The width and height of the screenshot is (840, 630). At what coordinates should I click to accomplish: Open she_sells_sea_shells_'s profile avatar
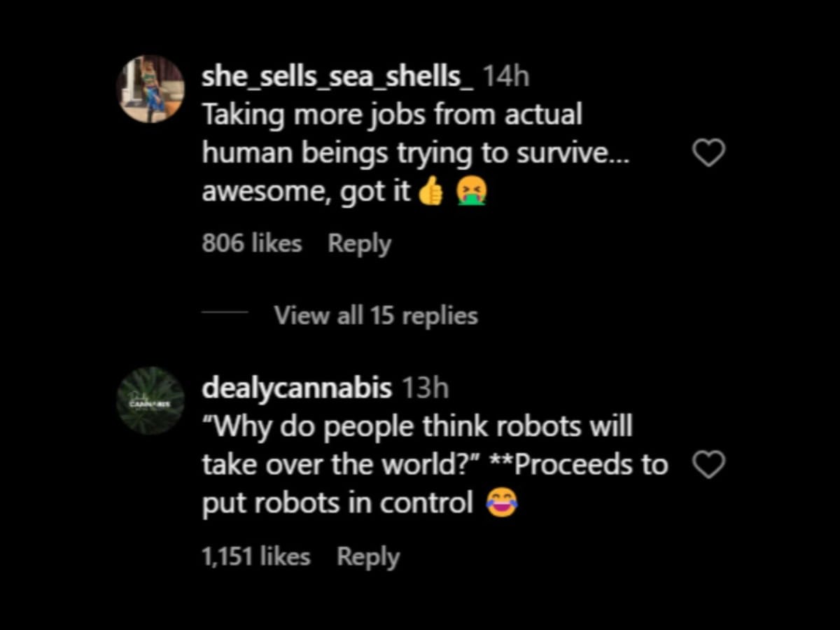[x=150, y=87]
